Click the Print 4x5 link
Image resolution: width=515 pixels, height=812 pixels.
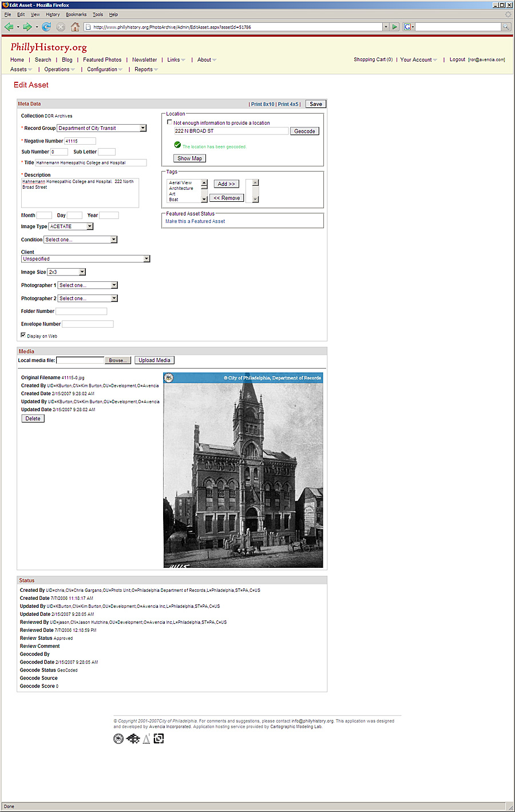coord(288,104)
